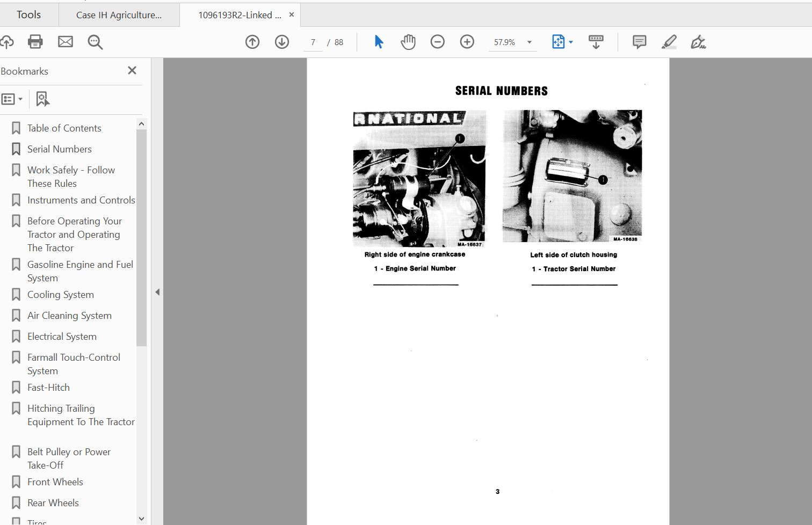Open the Sign document tool
Image resolution: width=812 pixels, height=525 pixels.
pos(698,42)
